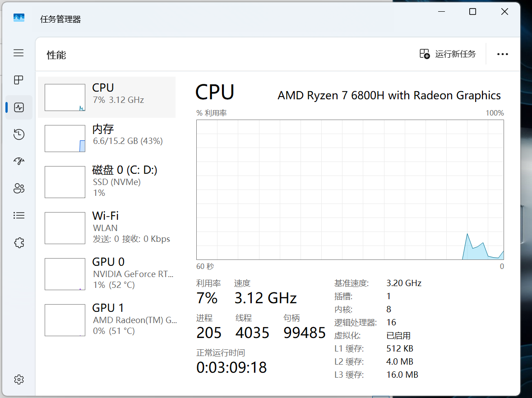This screenshot has width=532, height=398.
Task: Maximize the Task Manager window
Action: pyautogui.click(x=472, y=12)
